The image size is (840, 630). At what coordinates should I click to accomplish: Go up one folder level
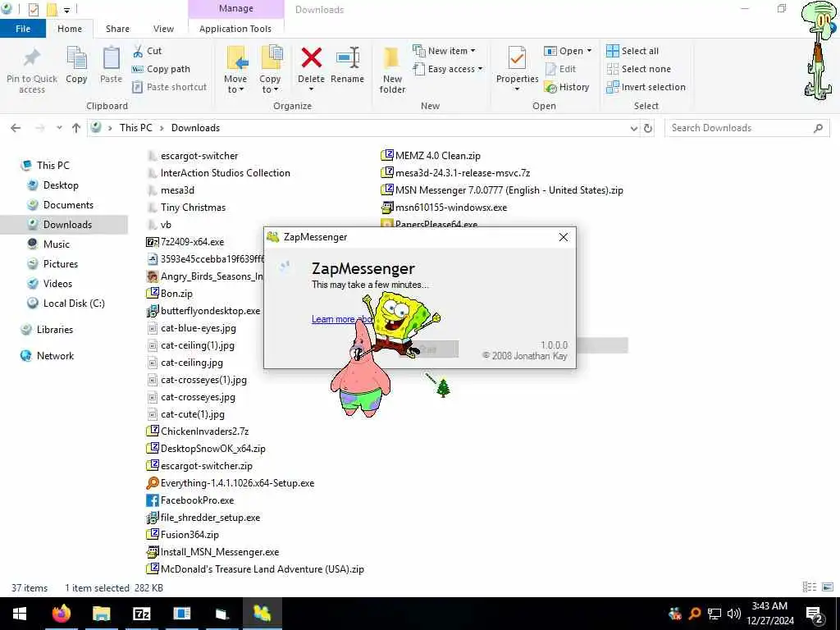coord(76,128)
